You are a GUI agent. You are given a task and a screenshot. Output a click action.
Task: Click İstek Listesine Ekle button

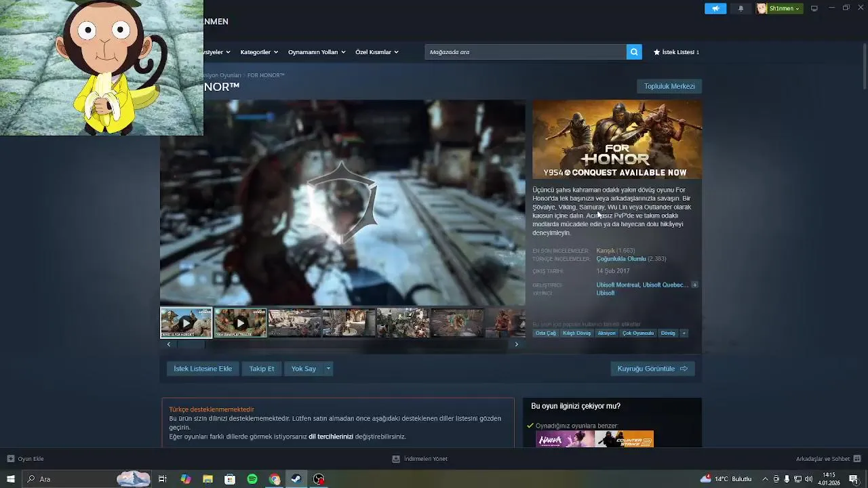point(203,369)
